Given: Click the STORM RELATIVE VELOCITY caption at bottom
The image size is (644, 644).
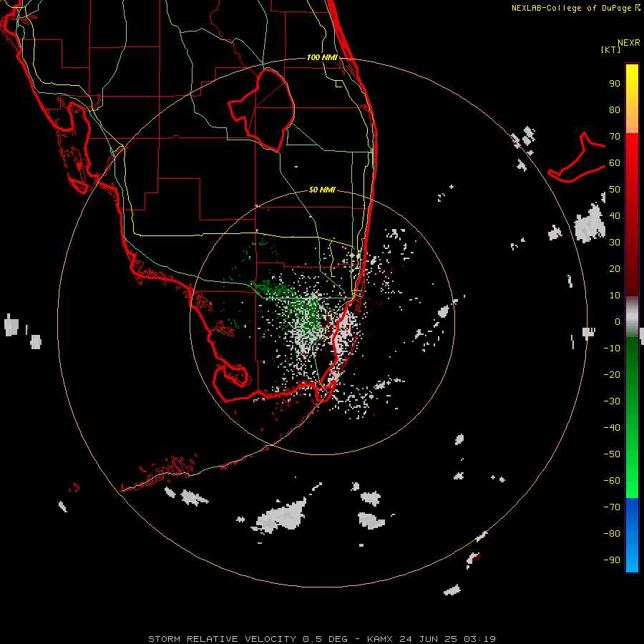Looking at the screenshot, I should pos(322,639).
